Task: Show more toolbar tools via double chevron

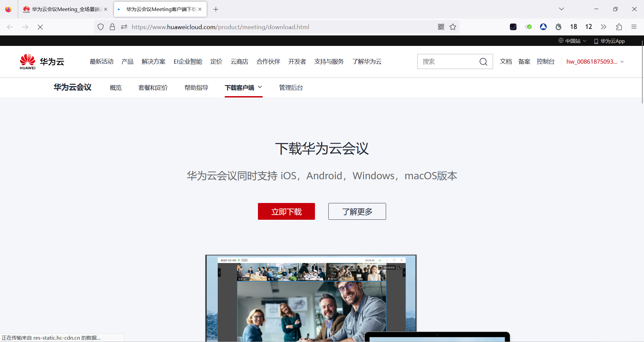Action: [x=604, y=27]
